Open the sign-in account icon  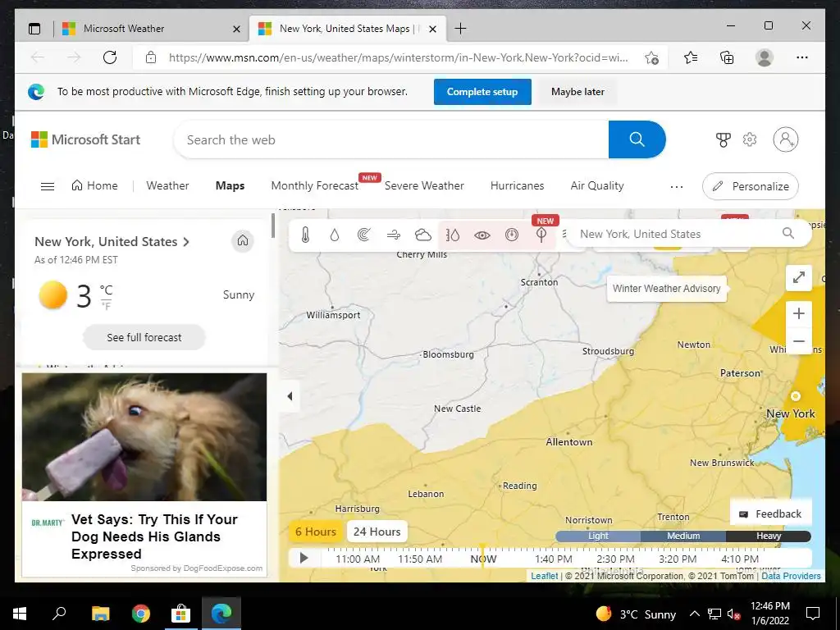[785, 139]
